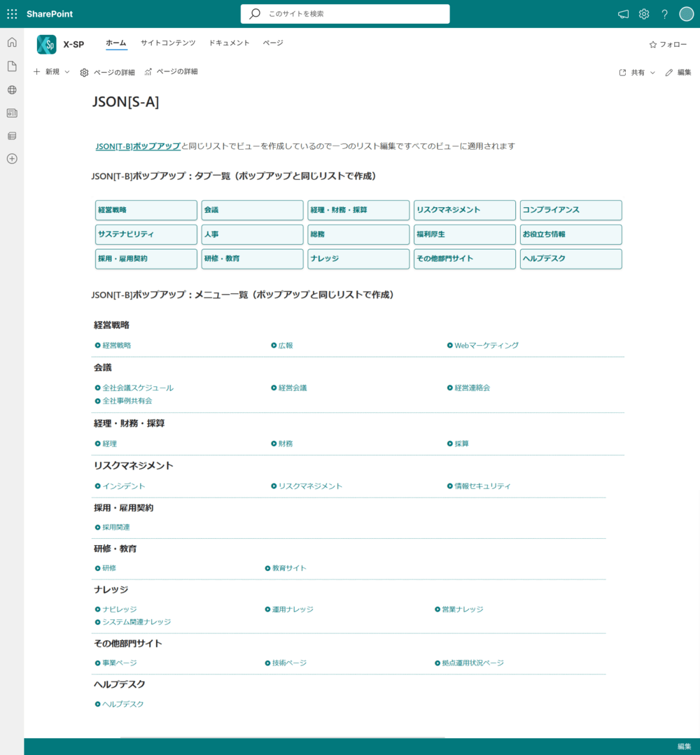Screen dimensions: 700x755
Task: Open the user profile avatar
Action: (686, 14)
